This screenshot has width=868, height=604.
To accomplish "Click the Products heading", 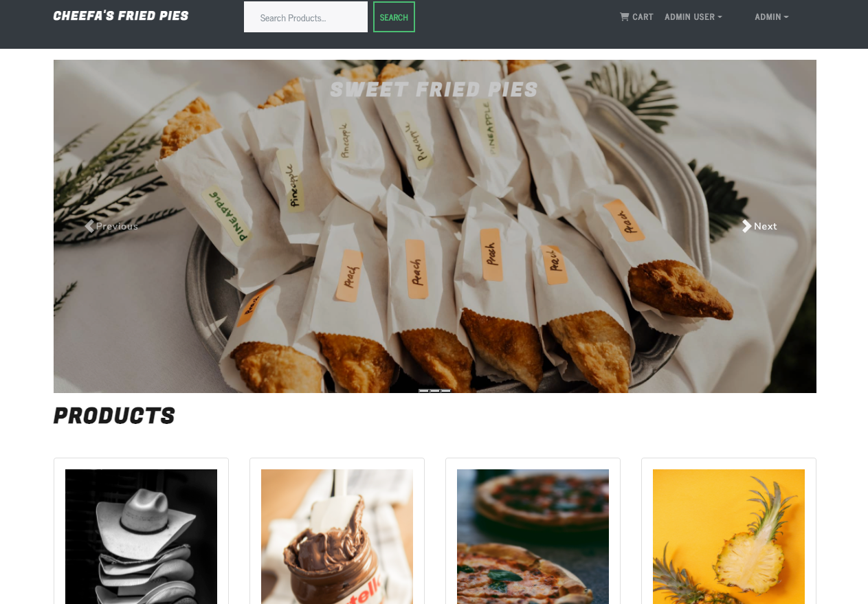I will (x=114, y=416).
